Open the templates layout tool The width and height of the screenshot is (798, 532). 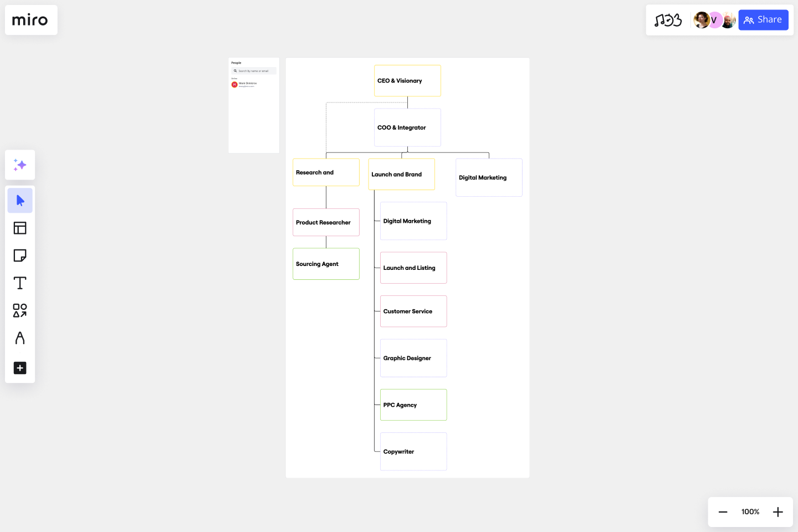click(20, 228)
